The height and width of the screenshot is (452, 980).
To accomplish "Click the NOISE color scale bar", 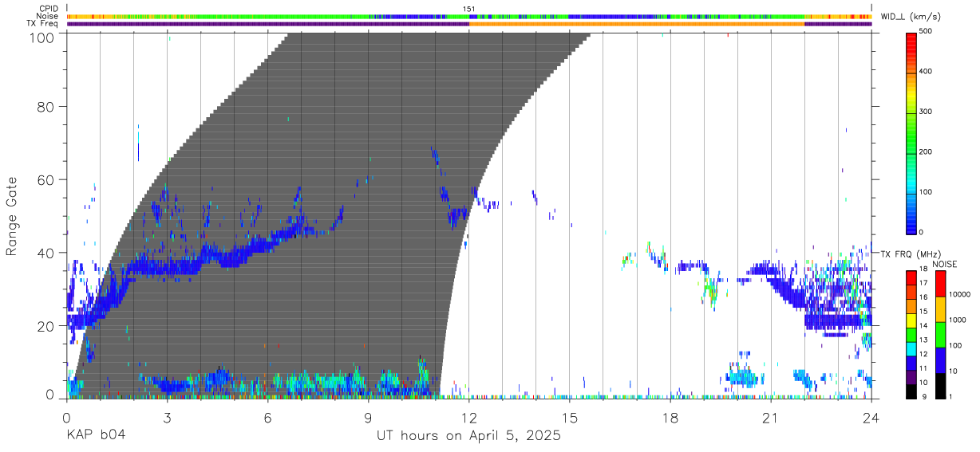I will pyautogui.click(x=939, y=333).
